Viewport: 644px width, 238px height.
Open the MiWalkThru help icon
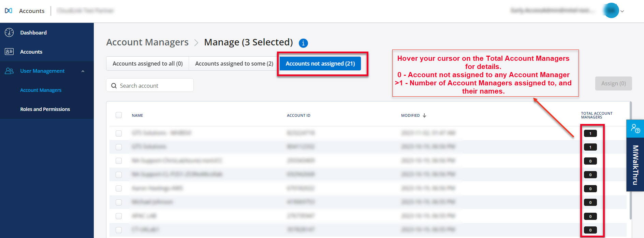point(635,129)
